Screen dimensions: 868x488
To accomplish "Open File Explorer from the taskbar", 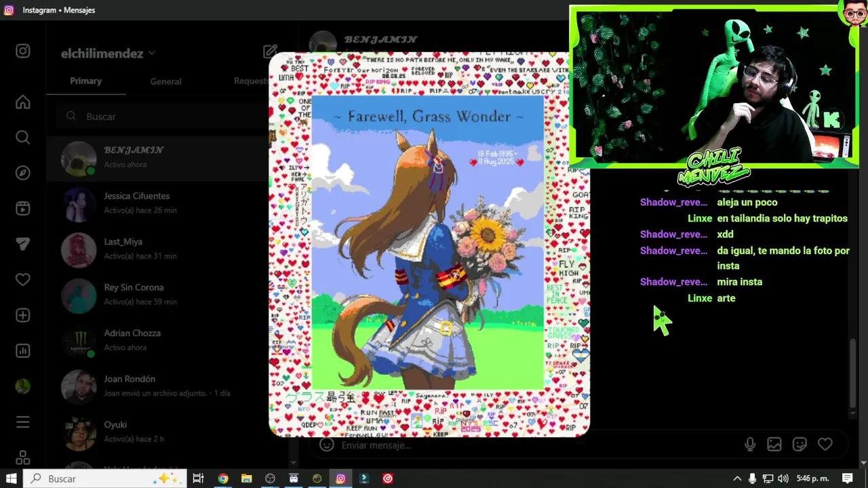I will 246,479.
